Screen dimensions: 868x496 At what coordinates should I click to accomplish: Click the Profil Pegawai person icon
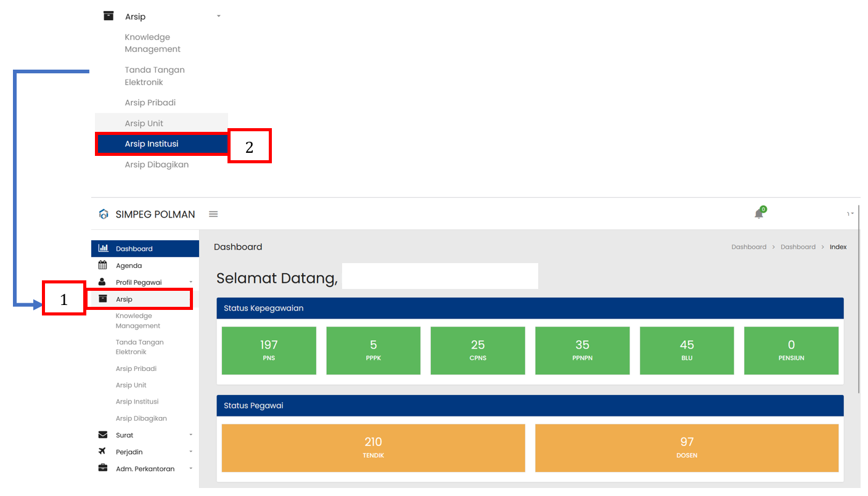(x=102, y=282)
